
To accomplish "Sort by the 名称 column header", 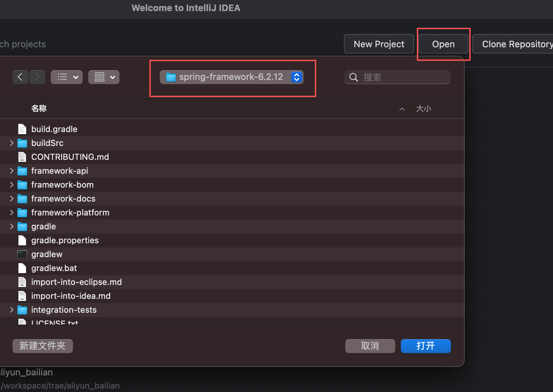I will pyautogui.click(x=39, y=108).
